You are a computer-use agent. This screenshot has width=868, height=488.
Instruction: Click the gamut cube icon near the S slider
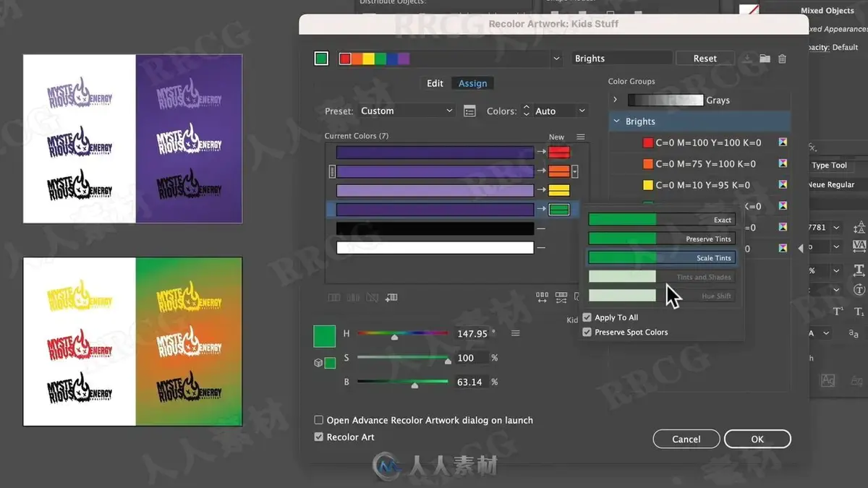click(x=318, y=363)
